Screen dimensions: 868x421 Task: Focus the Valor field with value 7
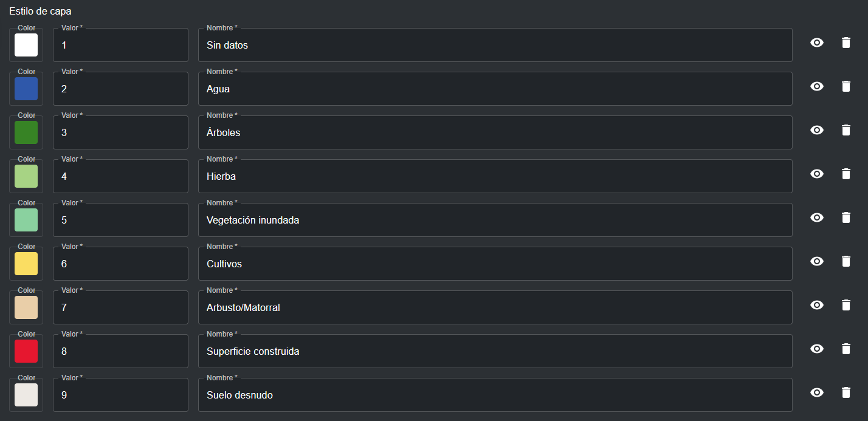click(120, 308)
